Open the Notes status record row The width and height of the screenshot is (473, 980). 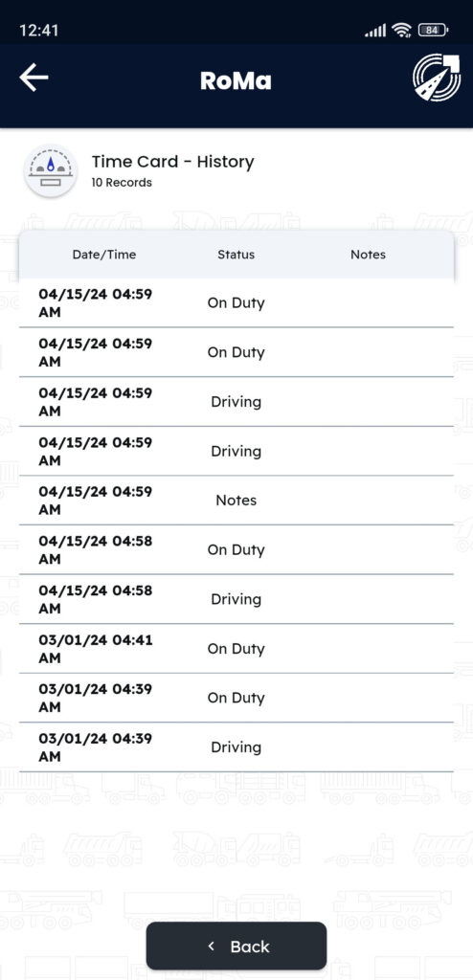tap(236, 501)
